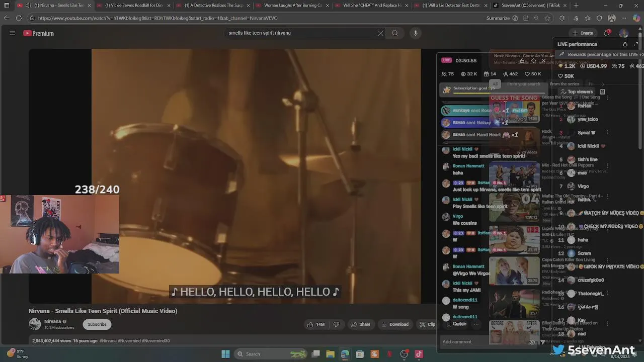Mute the Nirvana tab via speaker icon
Image resolution: width=644 pixels, height=362 pixels.
[28, 6]
